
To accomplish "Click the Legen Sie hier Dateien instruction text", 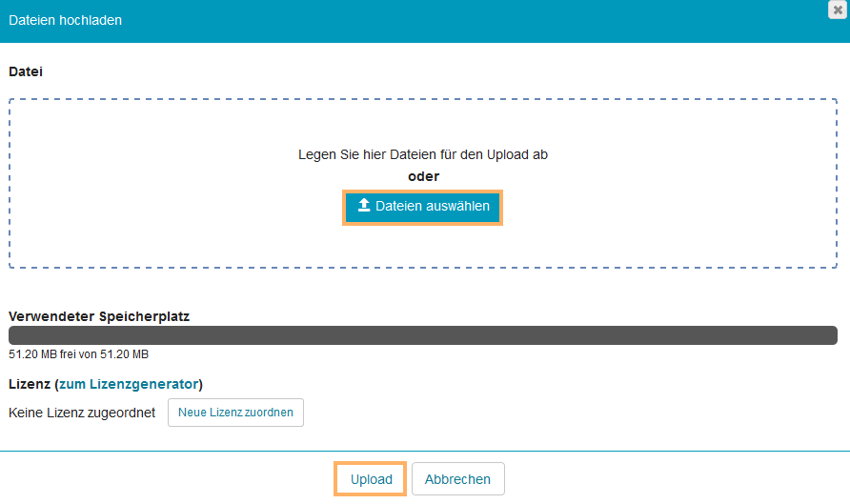I will click(422, 154).
